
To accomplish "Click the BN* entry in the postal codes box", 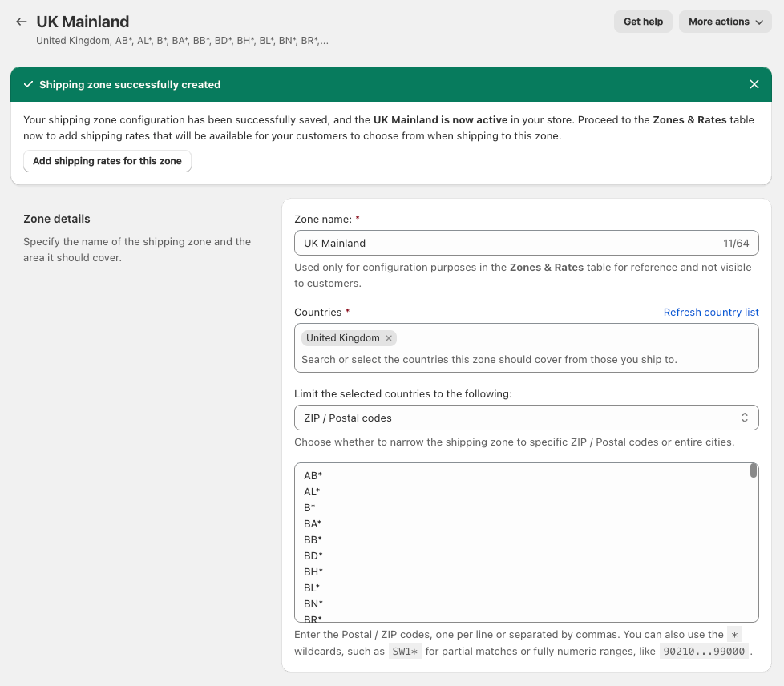I will pyautogui.click(x=313, y=603).
